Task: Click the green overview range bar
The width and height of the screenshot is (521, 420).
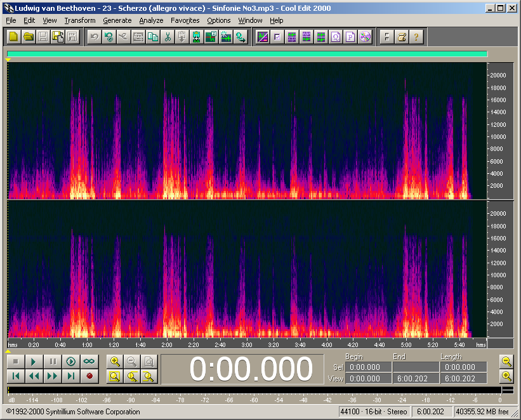Action: pos(247,55)
